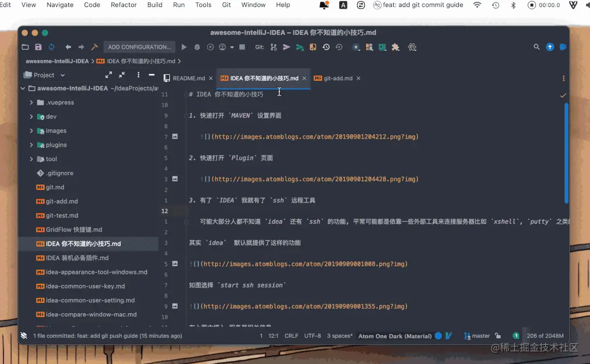The width and height of the screenshot is (590, 364).
Task: Open Search Everywhere magnifier icon
Action: 536,47
